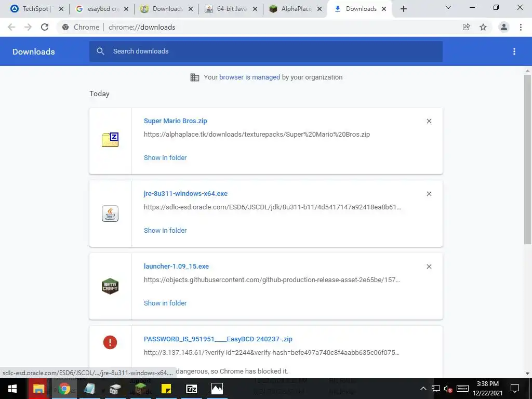Remove jre-8u311-windows-x64.exe from list
The image size is (532, 399).
point(429,194)
